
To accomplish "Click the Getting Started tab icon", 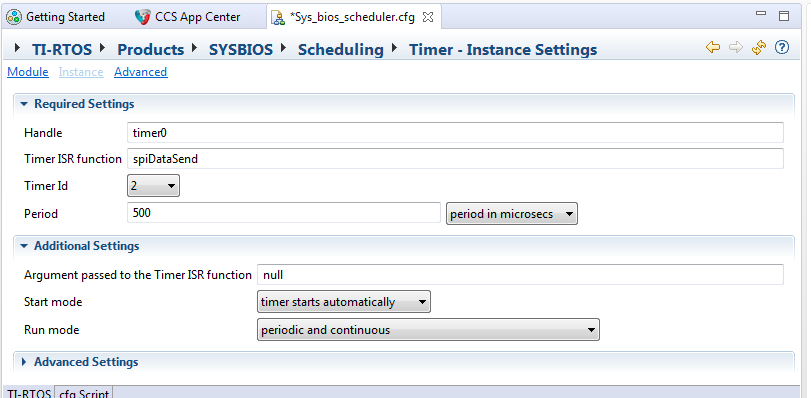I will [14, 17].
